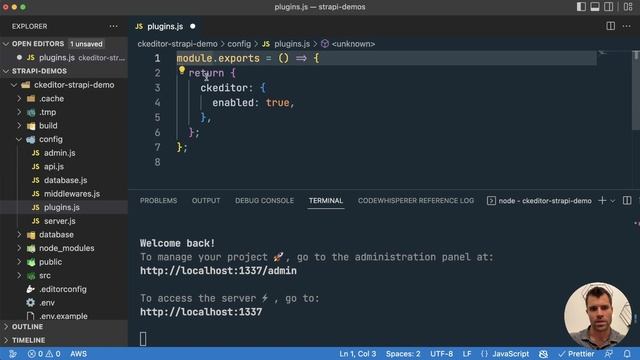Image resolution: width=640 pixels, height=360 pixels.
Task: Click AWS status bar item
Action: click(78, 354)
